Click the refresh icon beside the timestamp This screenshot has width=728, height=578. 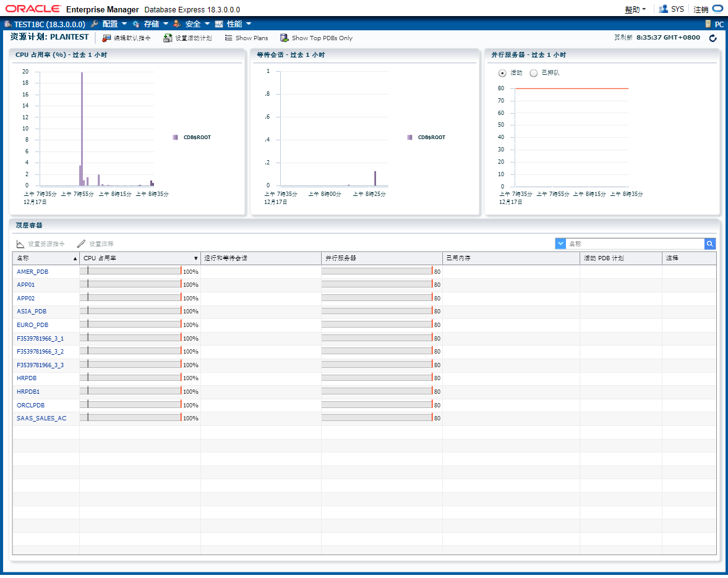click(713, 38)
